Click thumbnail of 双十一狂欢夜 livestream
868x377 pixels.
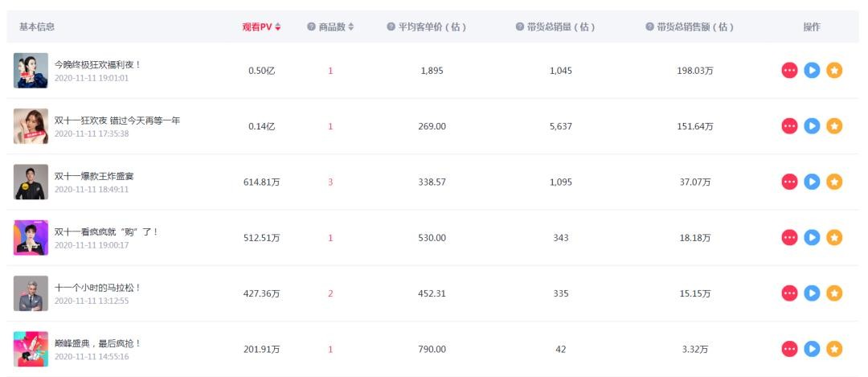(31, 126)
